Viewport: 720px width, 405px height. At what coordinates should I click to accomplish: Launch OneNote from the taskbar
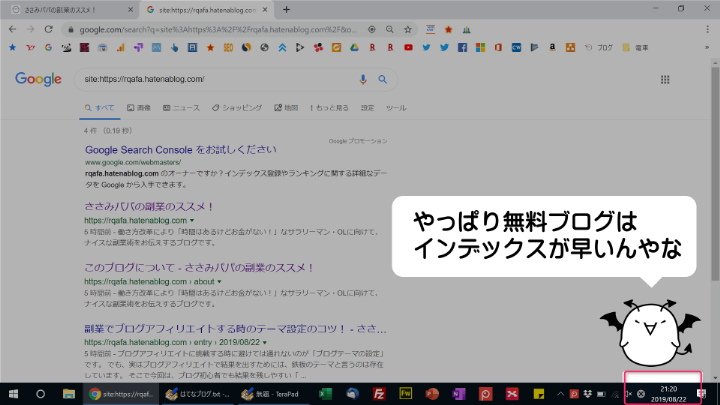(459, 394)
